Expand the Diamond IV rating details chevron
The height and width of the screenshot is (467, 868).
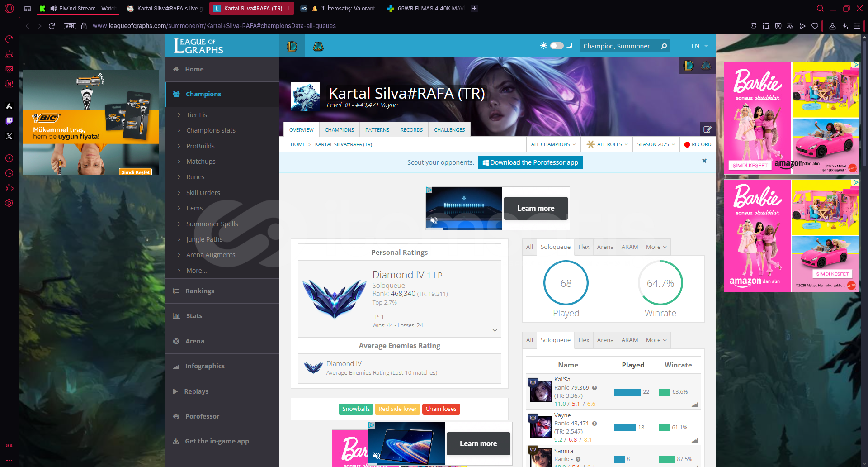[x=495, y=330]
